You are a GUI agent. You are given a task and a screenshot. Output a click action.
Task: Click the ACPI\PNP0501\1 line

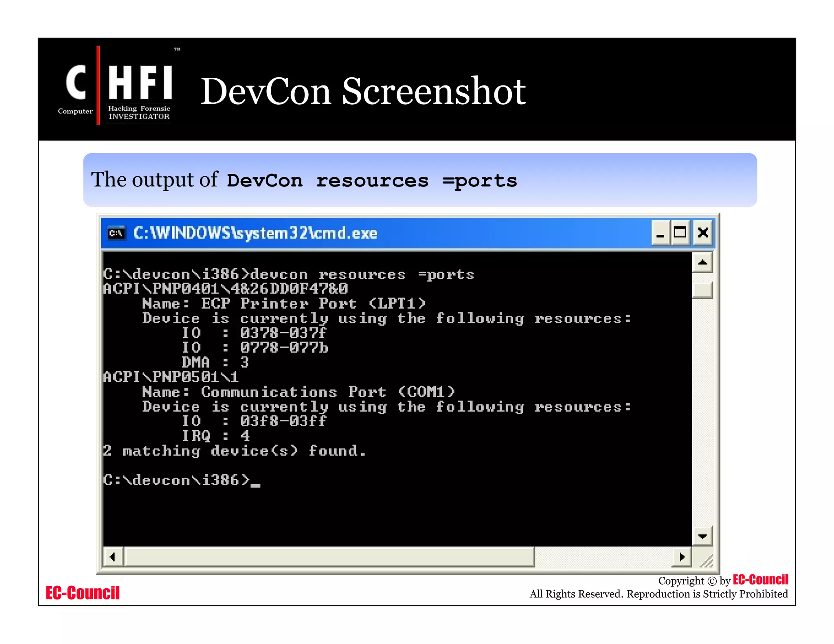click(x=171, y=377)
